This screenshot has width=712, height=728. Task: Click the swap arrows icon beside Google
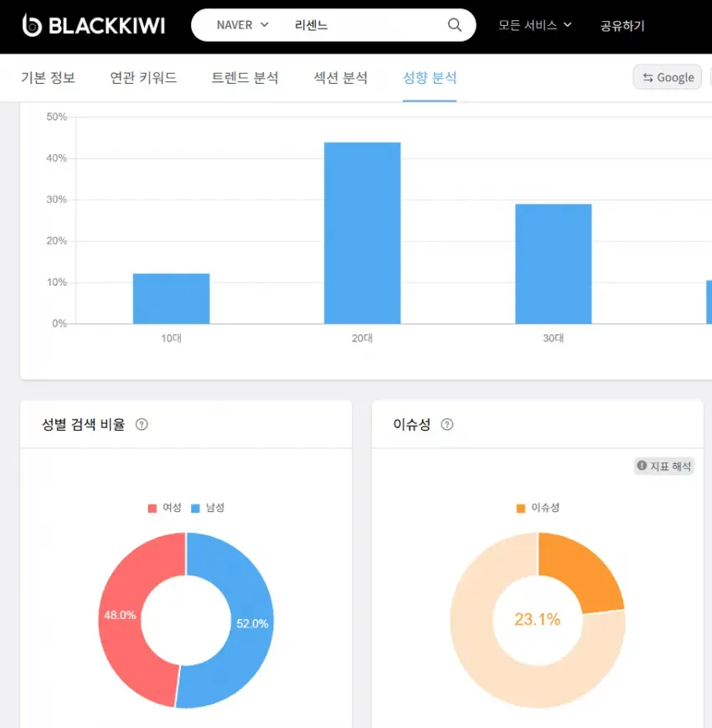648,78
